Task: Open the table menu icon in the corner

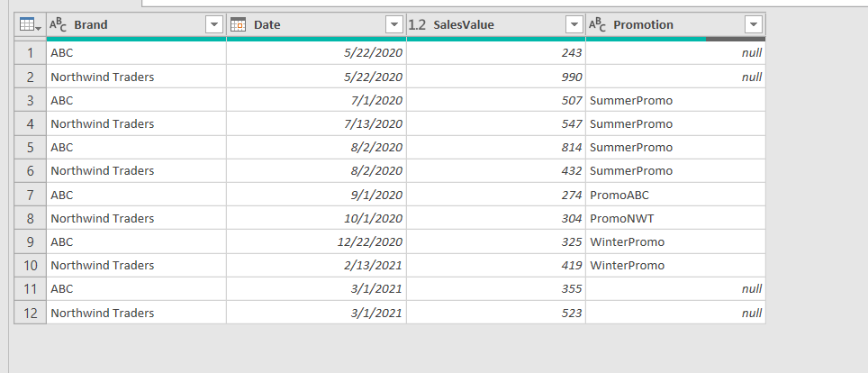Action: (x=30, y=24)
